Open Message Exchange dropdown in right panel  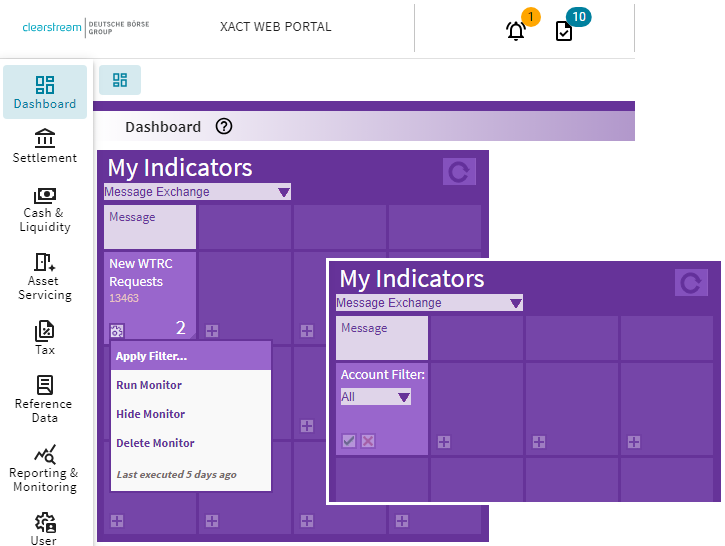515,303
